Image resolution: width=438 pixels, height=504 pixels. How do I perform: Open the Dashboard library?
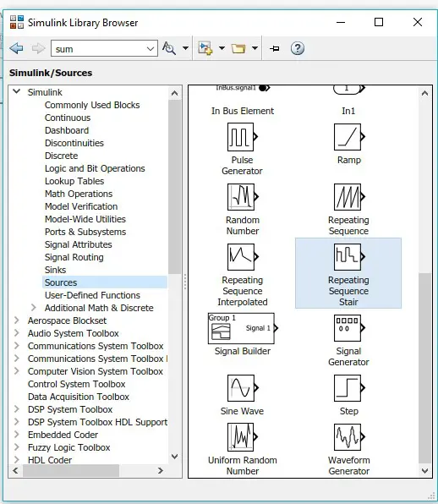tap(67, 130)
